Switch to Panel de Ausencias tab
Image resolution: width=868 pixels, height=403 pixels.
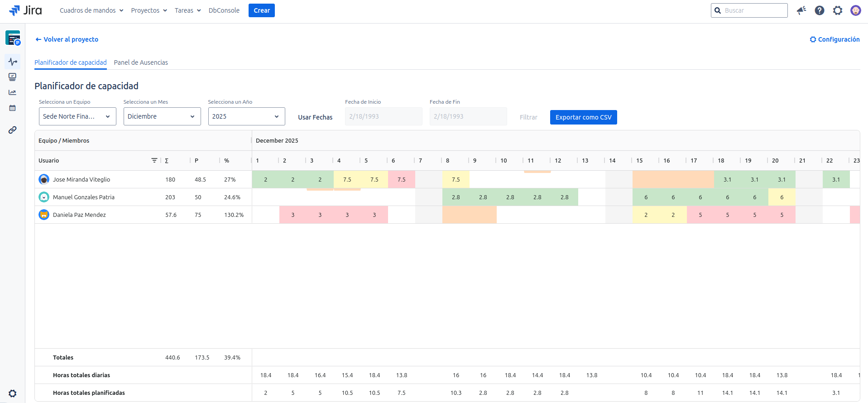(x=141, y=62)
